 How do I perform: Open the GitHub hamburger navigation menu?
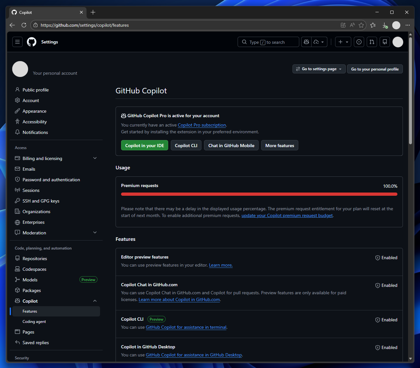[x=17, y=42]
